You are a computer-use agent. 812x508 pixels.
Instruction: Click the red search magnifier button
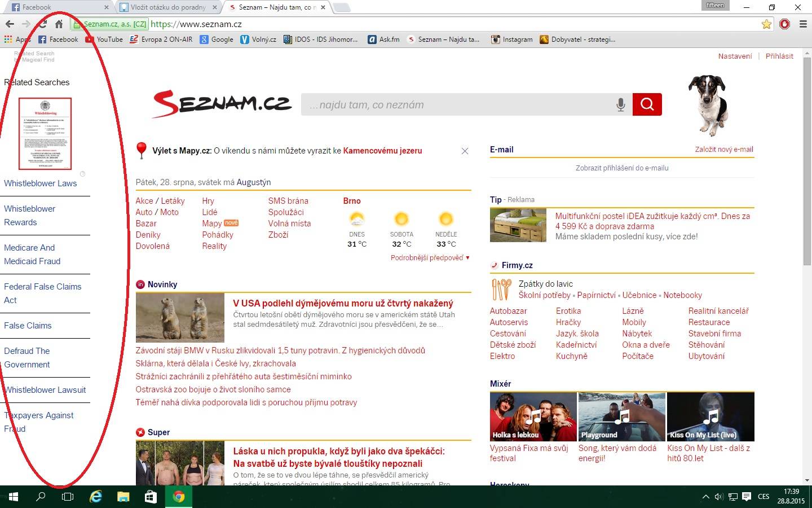[647, 104]
